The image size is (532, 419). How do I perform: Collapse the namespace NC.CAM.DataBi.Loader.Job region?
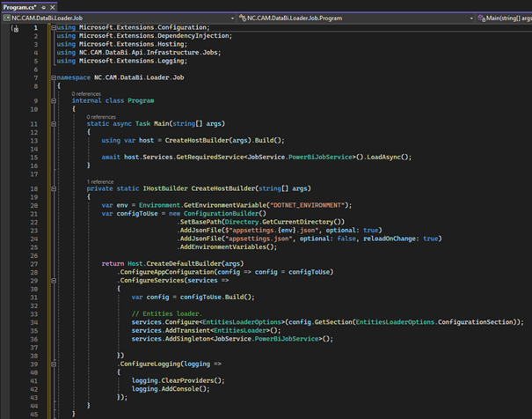[54, 77]
